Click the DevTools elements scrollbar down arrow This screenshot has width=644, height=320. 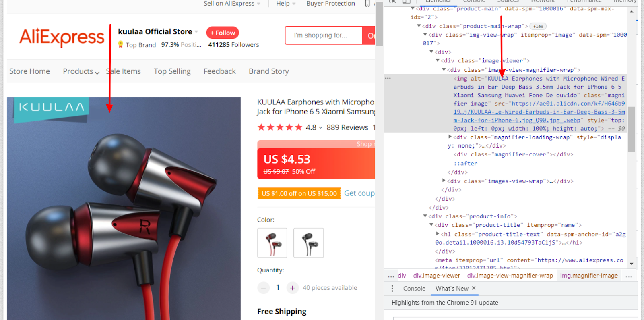(631, 264)
